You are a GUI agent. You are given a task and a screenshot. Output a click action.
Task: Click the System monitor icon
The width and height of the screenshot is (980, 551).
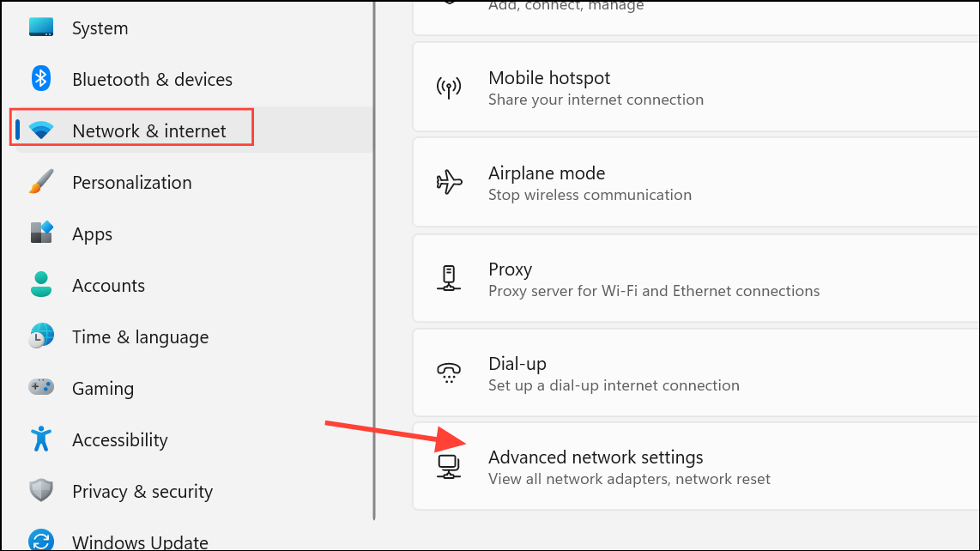41,27
